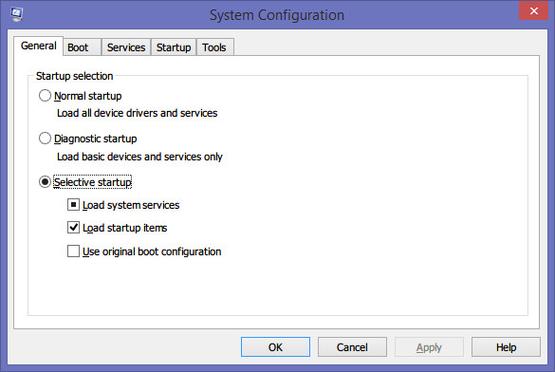555x372 pixels.
Task: Close the System Configuration dialog
Action: coord(533,11)
